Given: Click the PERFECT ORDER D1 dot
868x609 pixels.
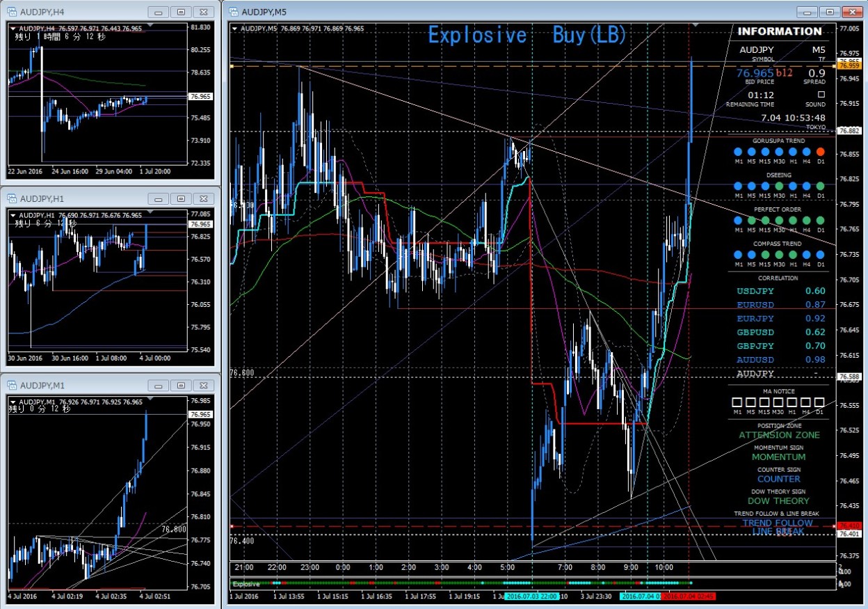Looking at the screenshot, I should (x=820, y=221).
